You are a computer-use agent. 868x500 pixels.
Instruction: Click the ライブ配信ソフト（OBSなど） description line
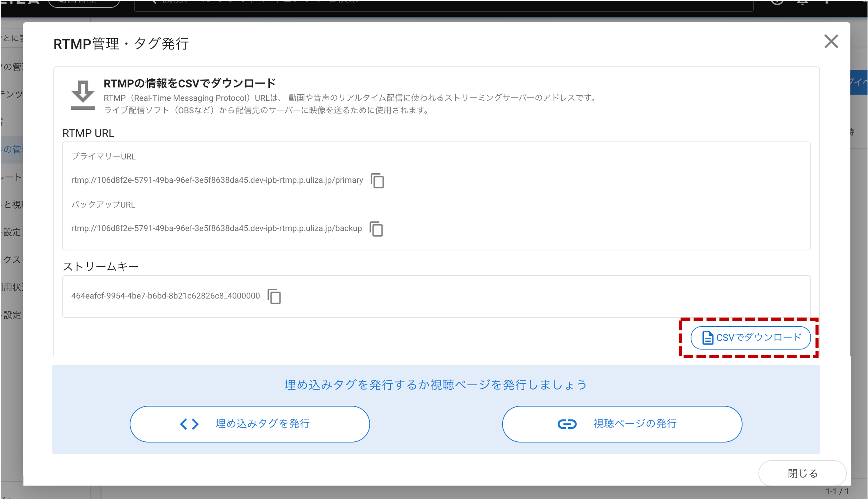click(267, 110)
